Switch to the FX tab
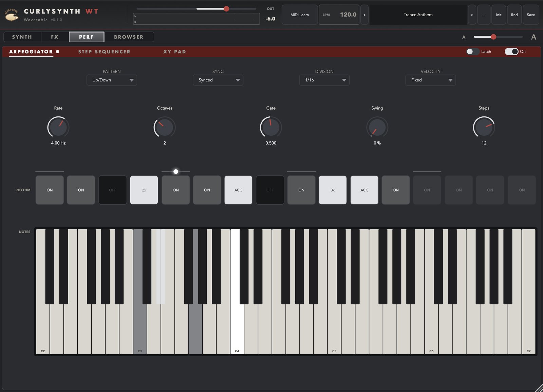 pos(55,37)
